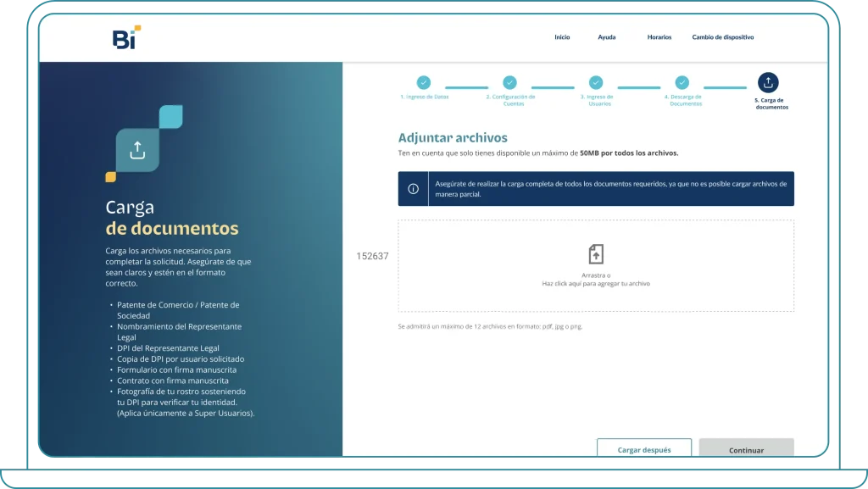Click the large upload icon in left panel
Viewport: 868px width, 489px height.
point(137,150)
